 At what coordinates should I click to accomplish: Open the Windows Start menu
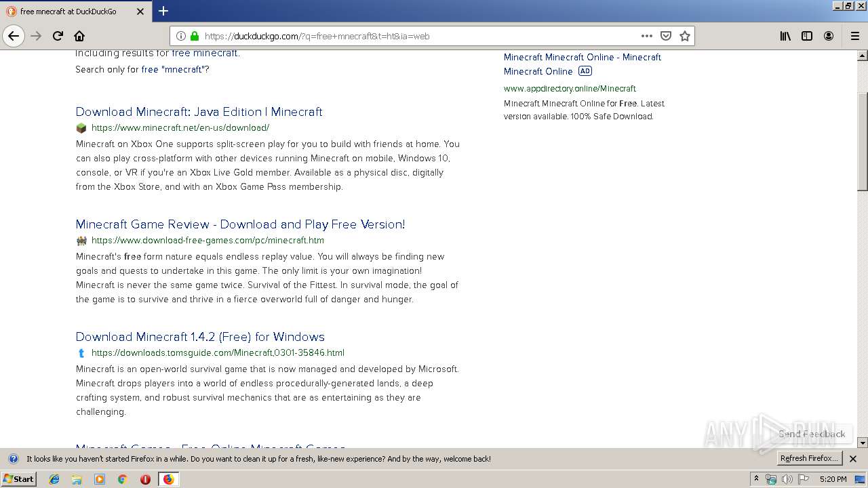(18, 479)
